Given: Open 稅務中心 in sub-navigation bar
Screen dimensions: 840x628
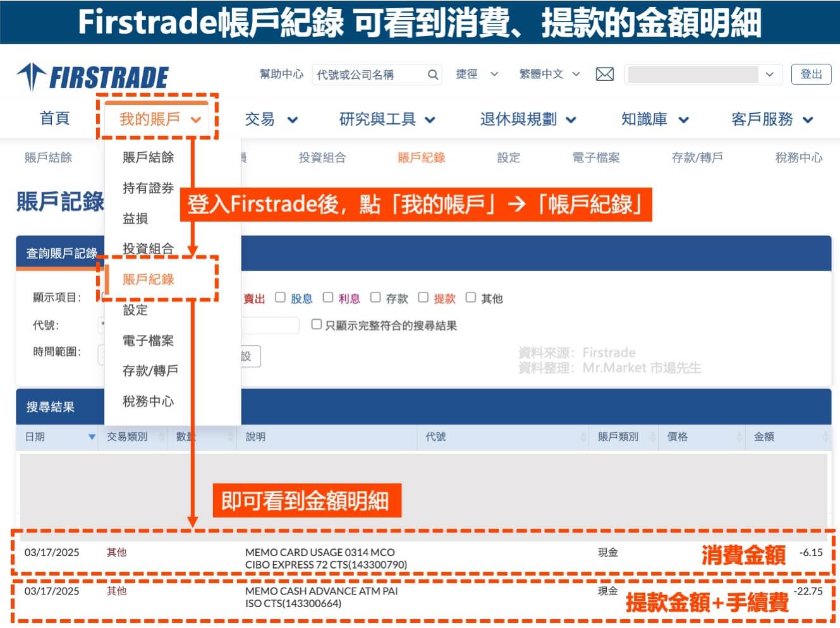Looking at the screenshot, I should coord(799,158).
